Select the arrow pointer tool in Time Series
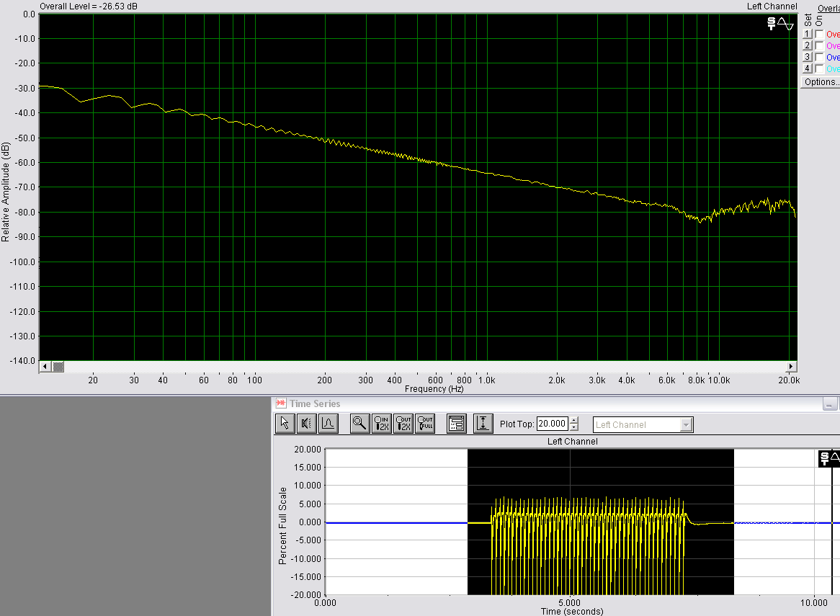Viewport: 840px width, 616px height. pyautogui.click(x=285, y=424)
